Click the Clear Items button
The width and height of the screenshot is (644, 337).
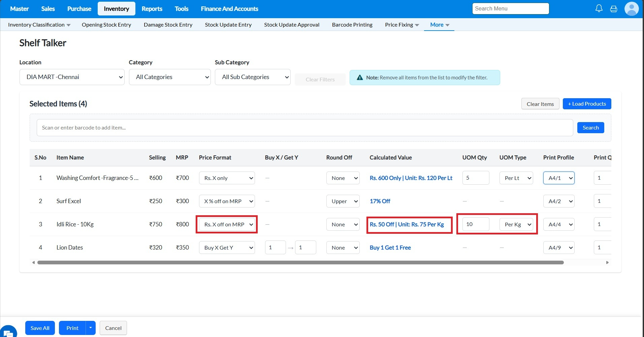540,104
